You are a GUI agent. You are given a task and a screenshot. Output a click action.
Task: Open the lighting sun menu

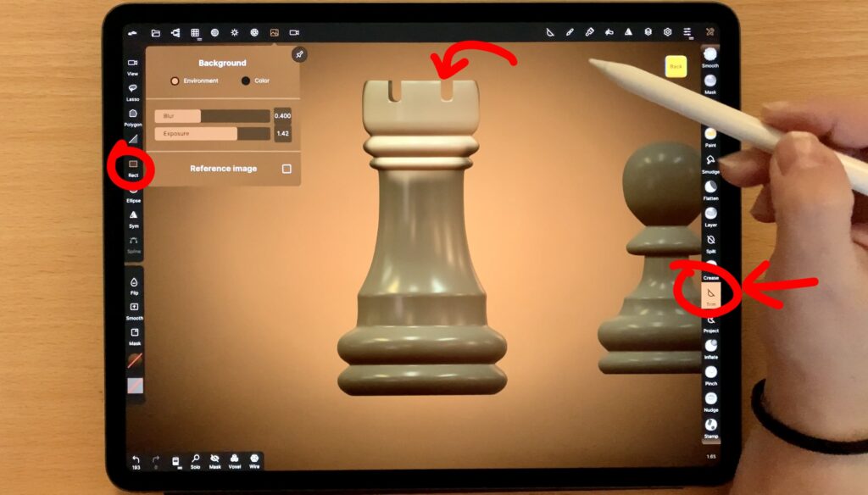point(235,32)
